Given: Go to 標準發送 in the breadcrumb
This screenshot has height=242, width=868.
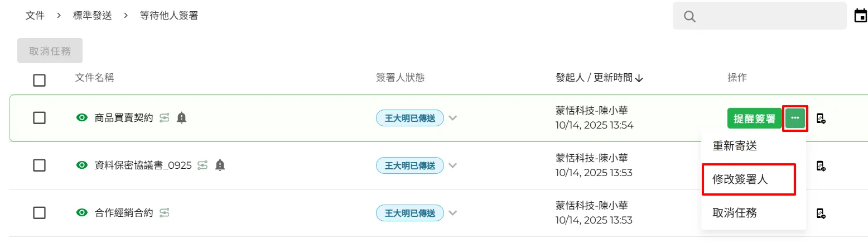Looking at the screenshot, I should (93, 16).
